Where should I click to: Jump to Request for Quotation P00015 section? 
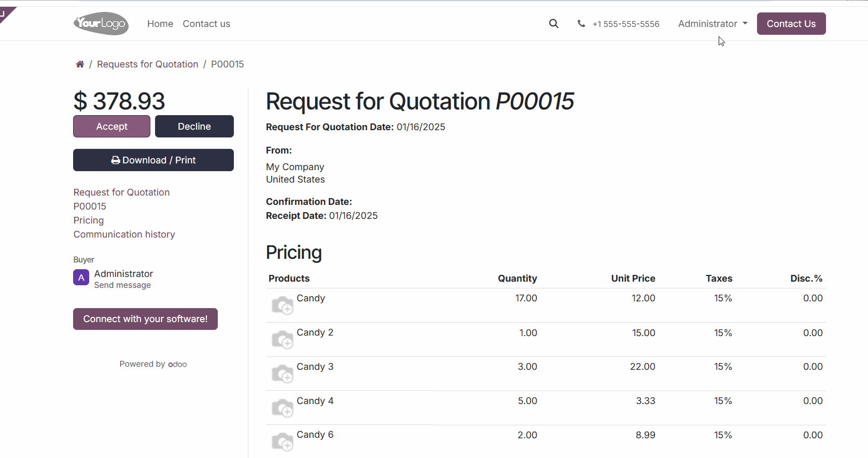tap(121, 199)
